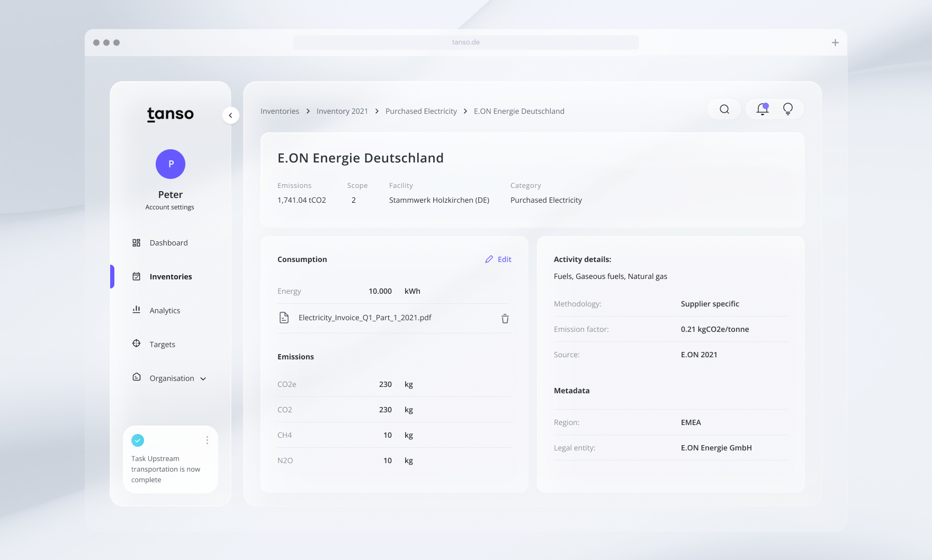The height and width of the screenshot is (560, 932).
Task: Click the CO2e row label
Action: coord(287,384)
